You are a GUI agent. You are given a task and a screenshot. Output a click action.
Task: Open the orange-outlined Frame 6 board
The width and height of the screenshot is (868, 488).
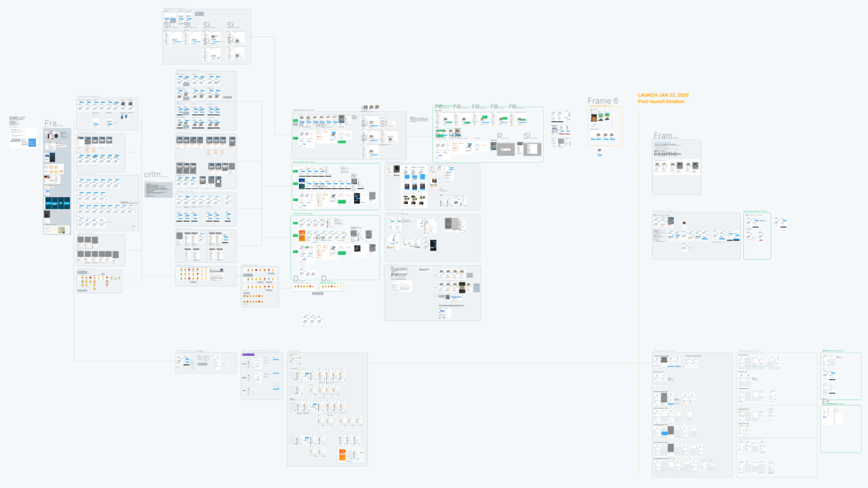605,126
